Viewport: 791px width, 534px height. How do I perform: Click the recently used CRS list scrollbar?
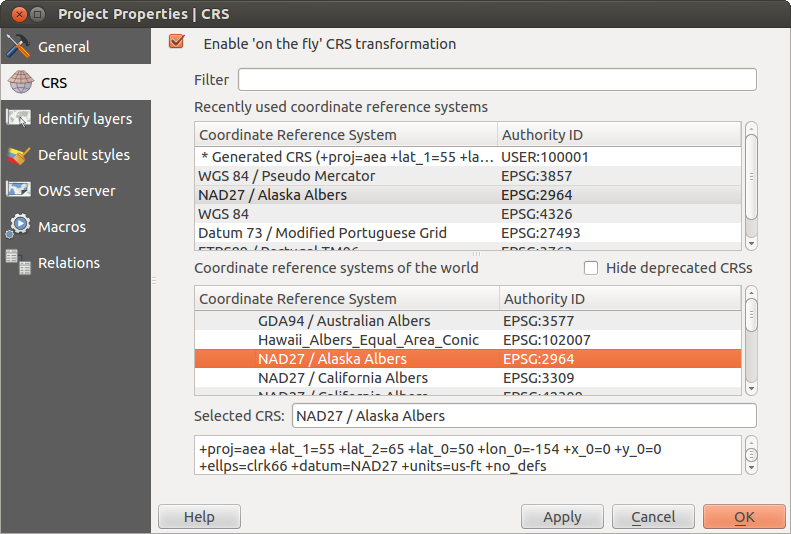point(751,187)
